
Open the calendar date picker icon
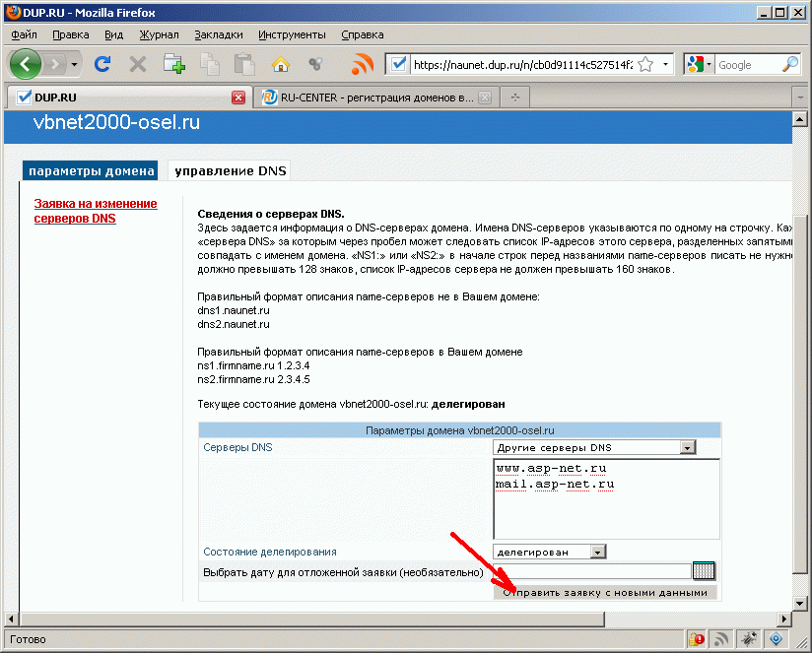click(704, 570)
